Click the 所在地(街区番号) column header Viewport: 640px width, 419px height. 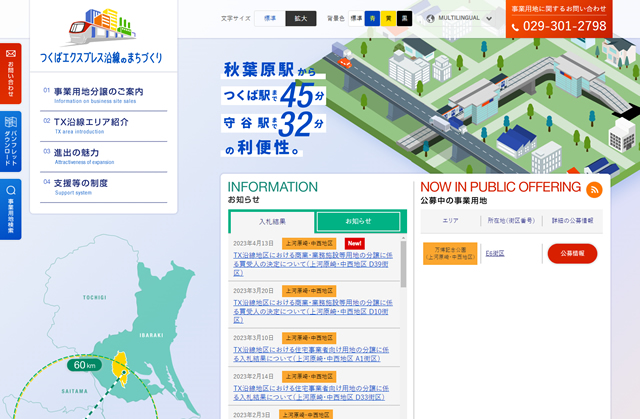tap(511, 221)
